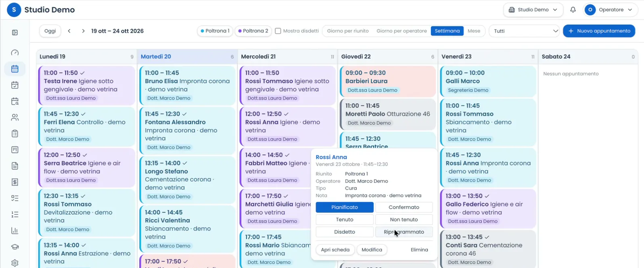Click the Operatore avatar circle

point(590,10)
